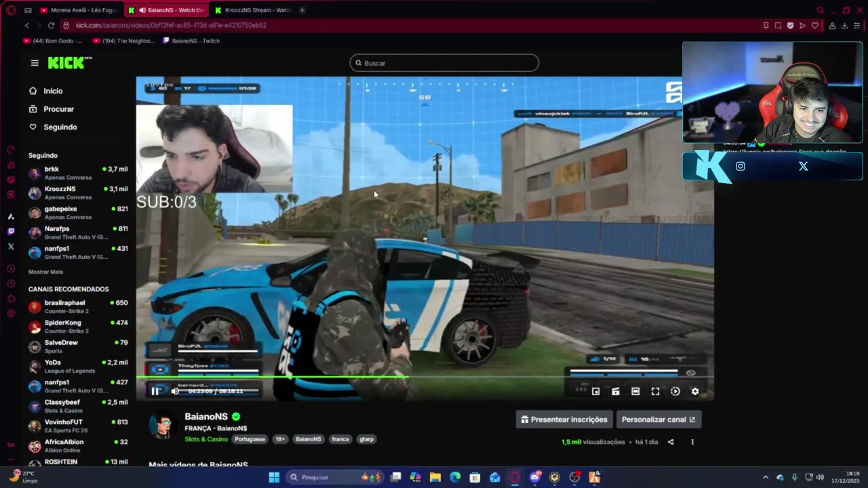
Task: Open YoDa recommended channel
Action: [78, 367]
